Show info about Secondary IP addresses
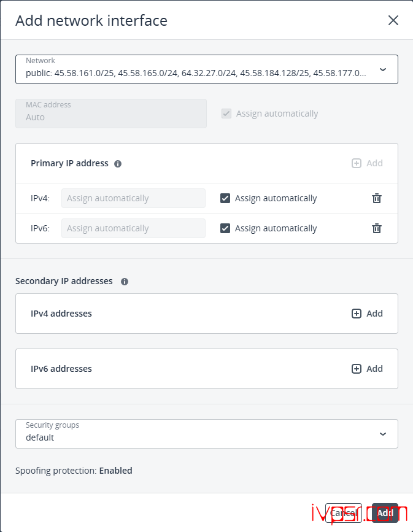413x532 pixels. coord(125,282)
